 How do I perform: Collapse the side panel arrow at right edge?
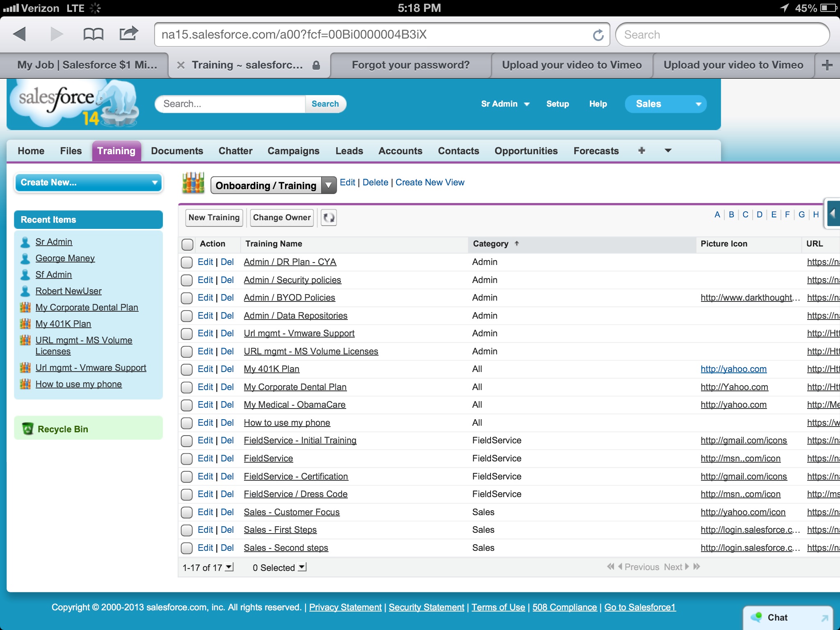coord(833,214)
